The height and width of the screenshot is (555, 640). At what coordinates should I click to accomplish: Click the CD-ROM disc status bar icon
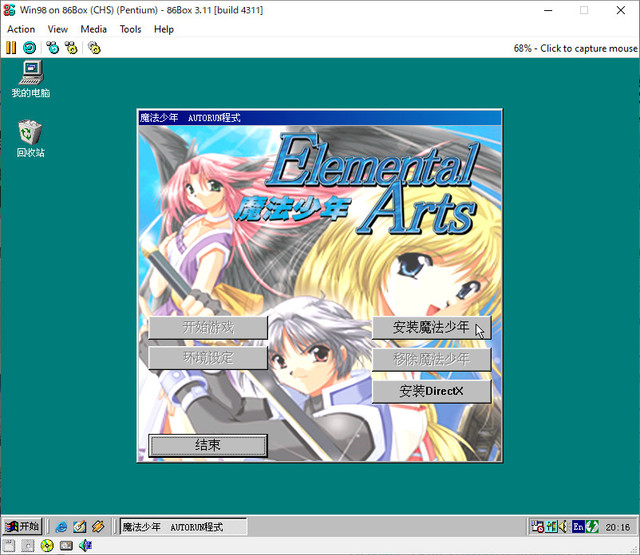[x=47, y=546]
